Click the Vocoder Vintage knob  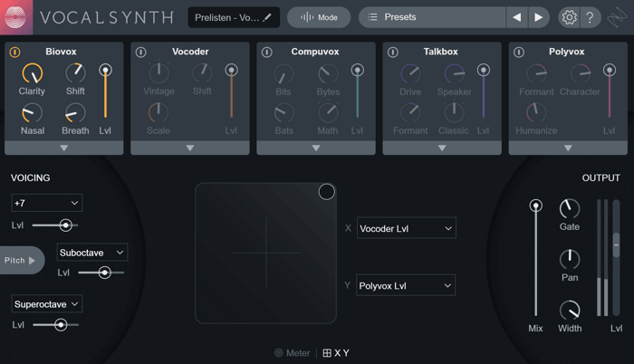pyautogui.click(x=158, y=72)
